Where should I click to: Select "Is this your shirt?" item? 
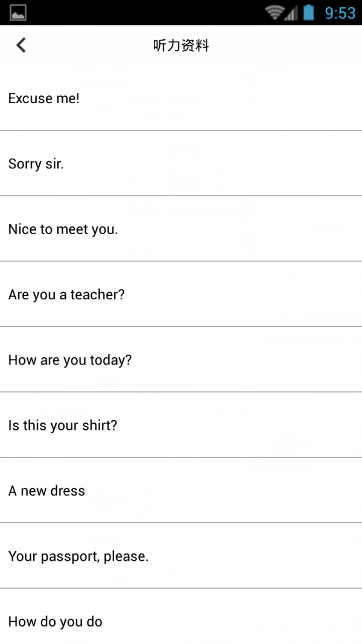tap(63, 426)
